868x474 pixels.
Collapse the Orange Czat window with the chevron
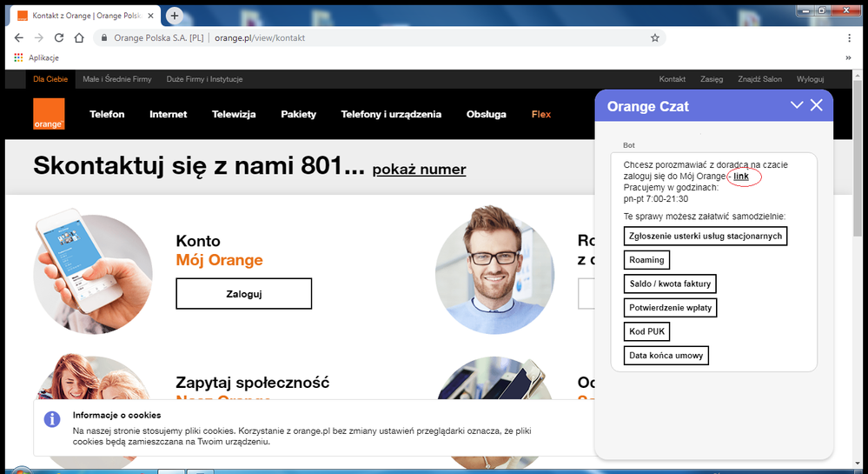point(797,104)
